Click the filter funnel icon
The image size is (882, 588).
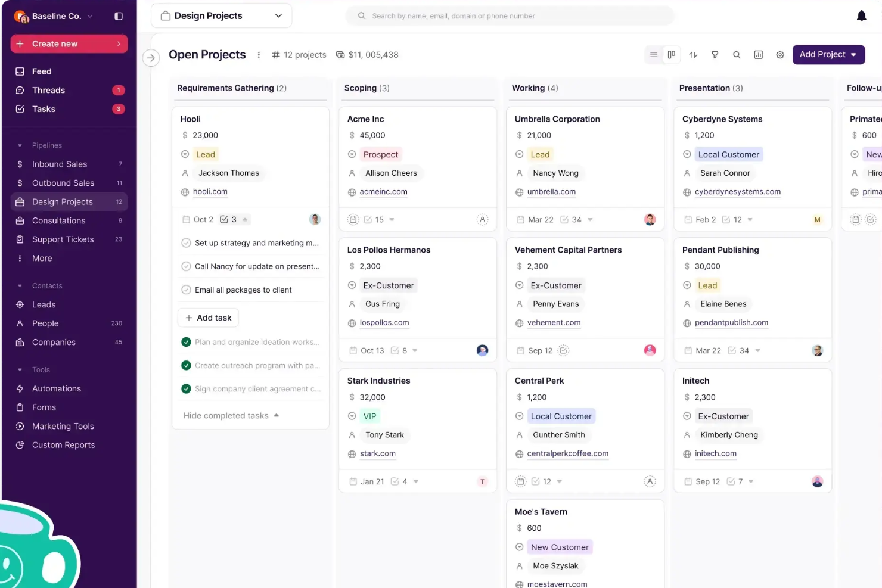(715, 54)
